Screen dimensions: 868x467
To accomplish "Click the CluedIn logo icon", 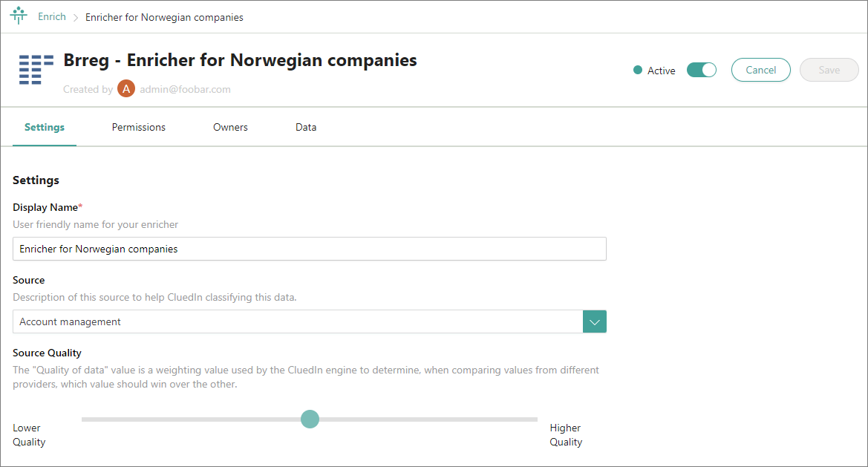I will click(19, 16).
